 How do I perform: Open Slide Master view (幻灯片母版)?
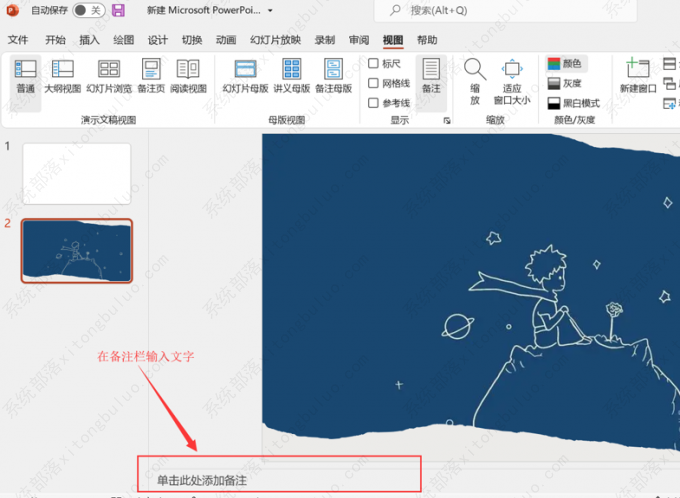pos(246,77)
